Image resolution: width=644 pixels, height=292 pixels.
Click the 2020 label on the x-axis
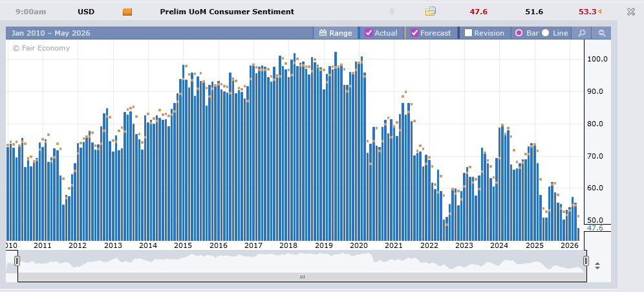(x=359, y=245)
